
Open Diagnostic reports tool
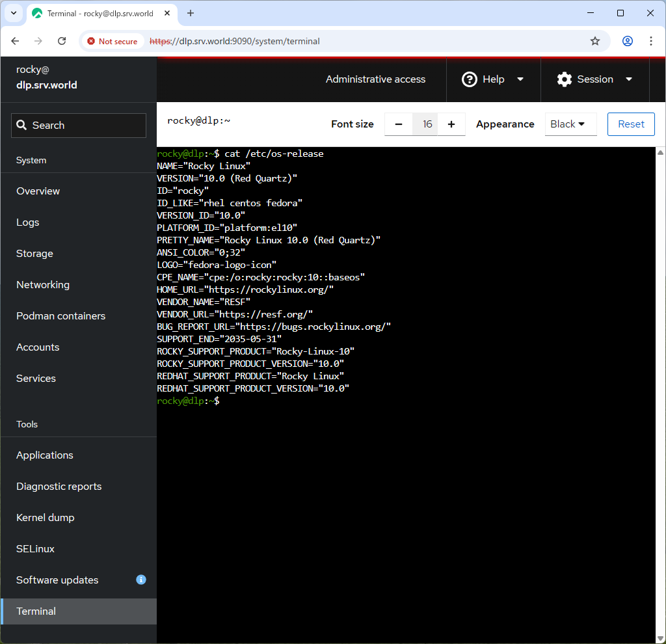pos(59,486)
